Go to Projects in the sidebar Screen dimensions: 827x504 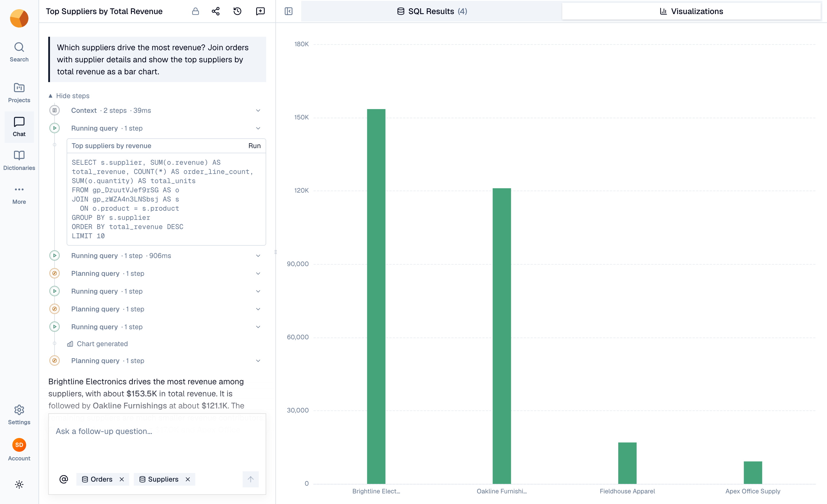(19, 93)
